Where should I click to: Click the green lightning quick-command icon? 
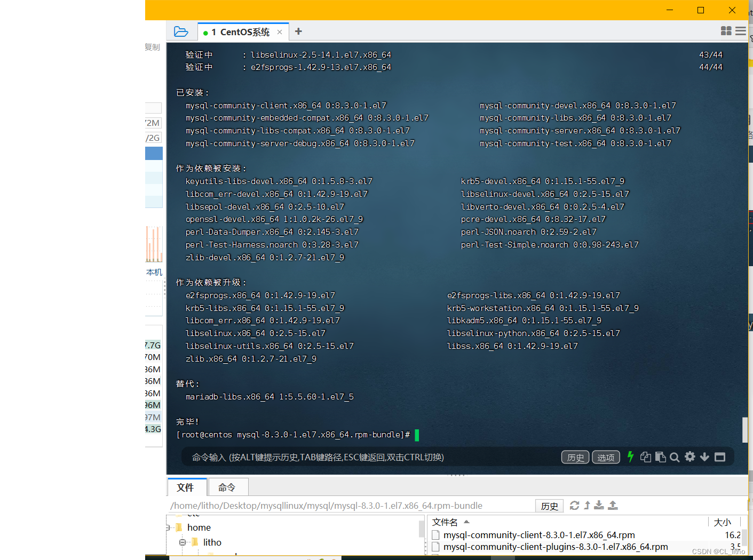[x=630, y=457]
